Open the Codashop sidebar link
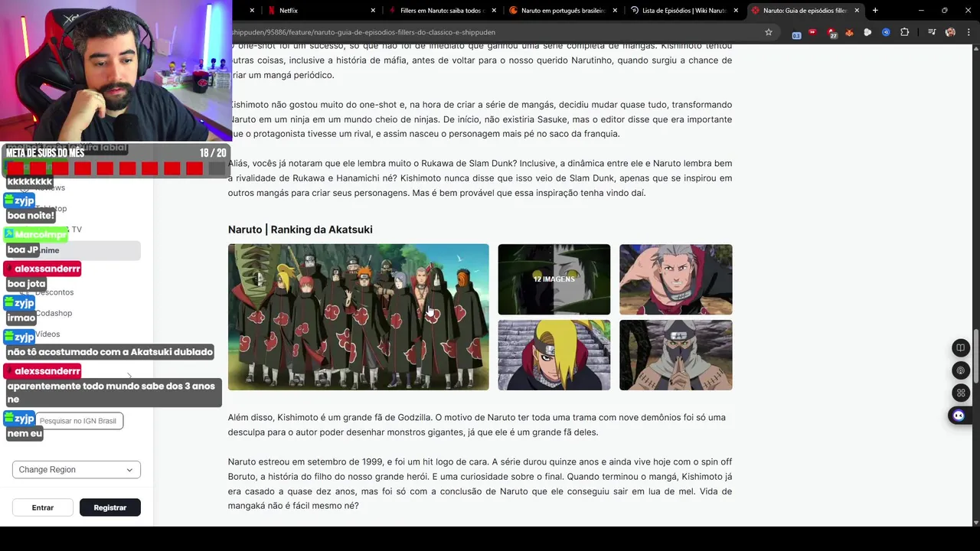The image size is (980, 551). (x=54, y=313)
